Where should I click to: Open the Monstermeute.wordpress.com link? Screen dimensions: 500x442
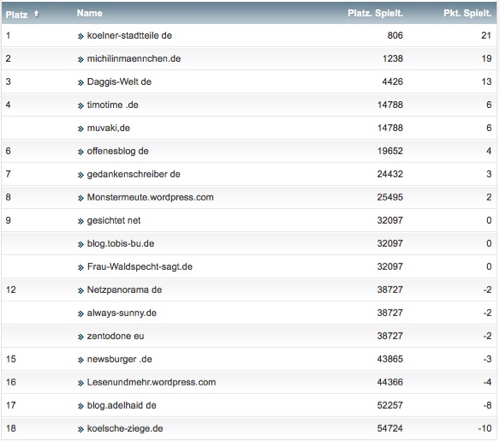[150, 197]
